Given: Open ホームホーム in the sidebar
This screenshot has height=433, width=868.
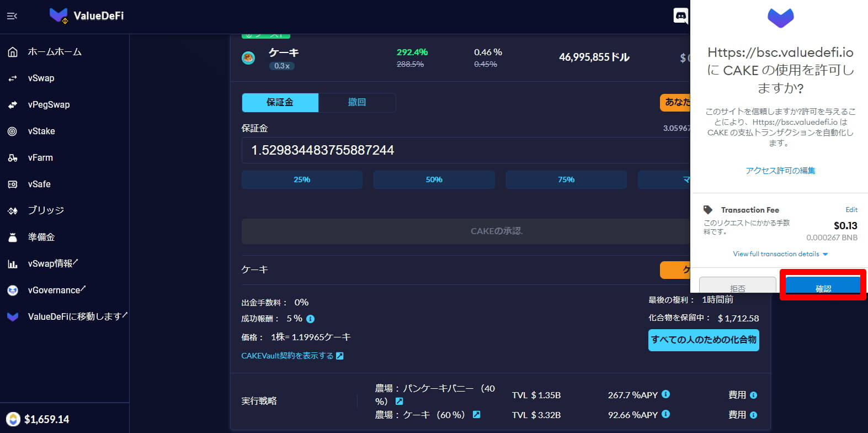Looking at the screenshot, I should tap(55, 52).
